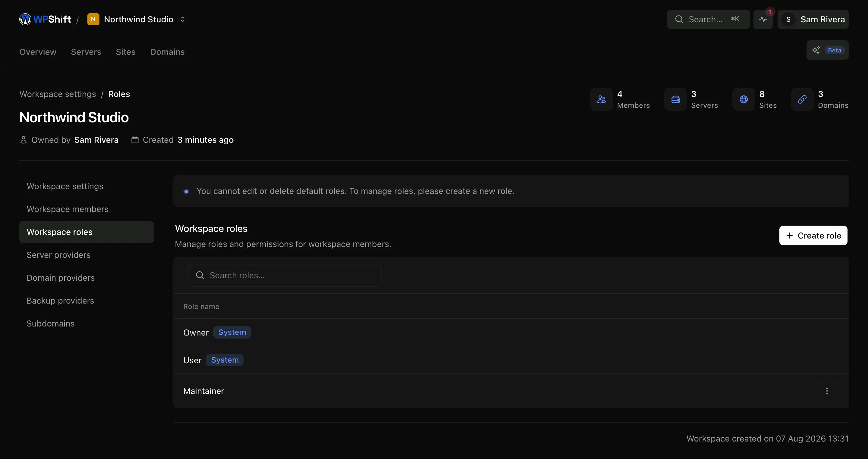Screen dimensions: 868x459
Task: Click the Northwind Studio page heading
Action: click(74, 117)
